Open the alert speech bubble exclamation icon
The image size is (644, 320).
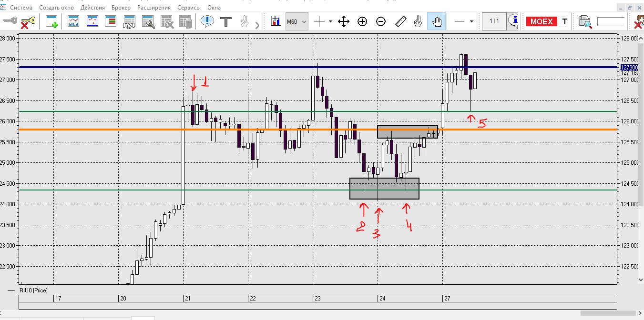pos(207,21)
